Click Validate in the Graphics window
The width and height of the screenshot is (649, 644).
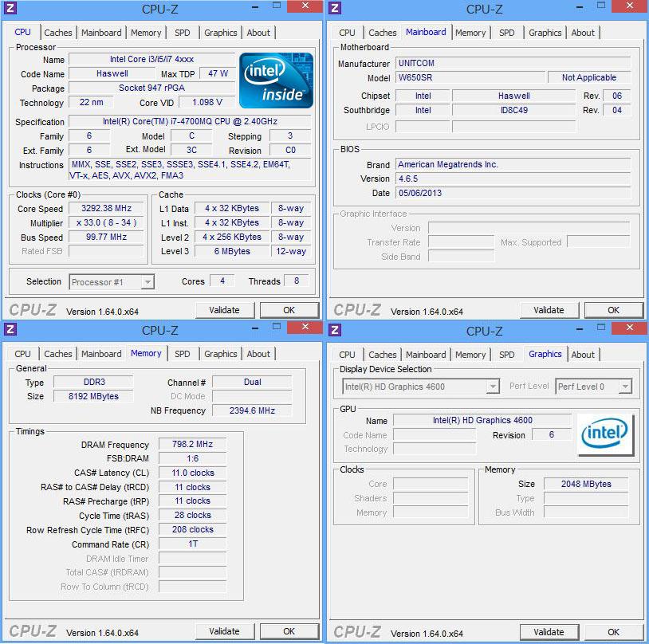(549, 632)
